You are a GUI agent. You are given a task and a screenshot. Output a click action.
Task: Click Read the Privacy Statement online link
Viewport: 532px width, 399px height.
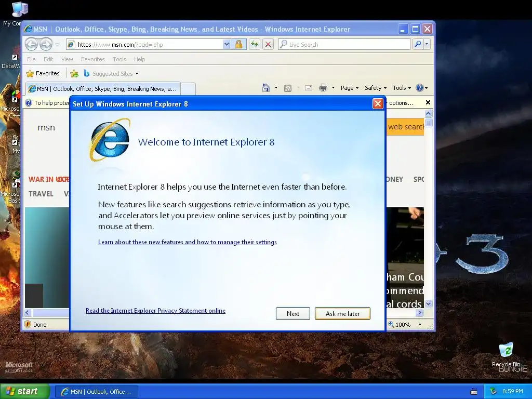click(x=155, y=311)
